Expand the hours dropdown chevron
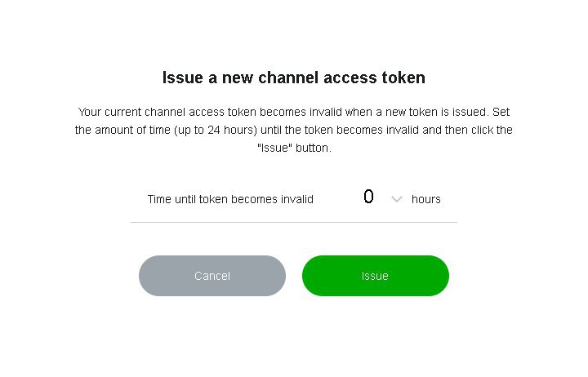 pos(397,199)
